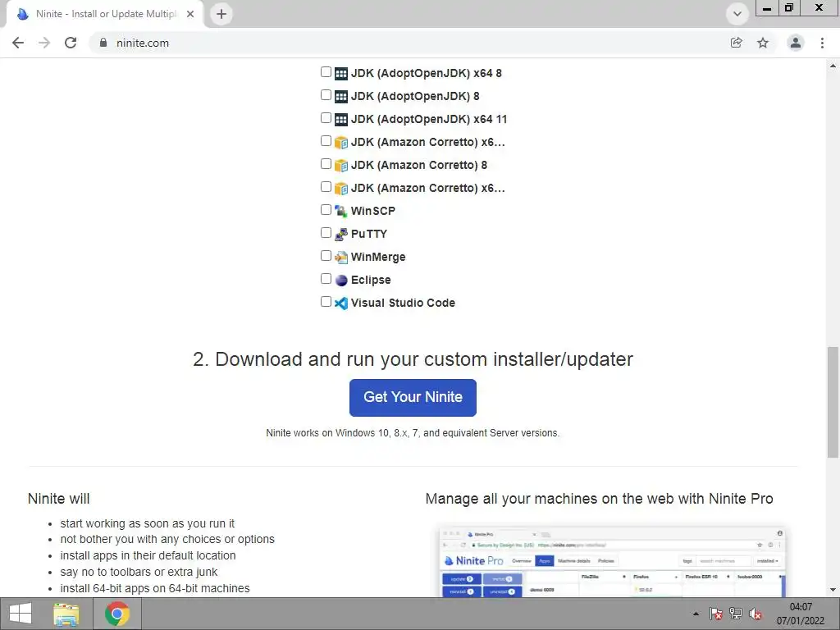This screenshot has height=630, width=840.
Task: Click 'Ninite will' heading
Action: pos(59,499)
